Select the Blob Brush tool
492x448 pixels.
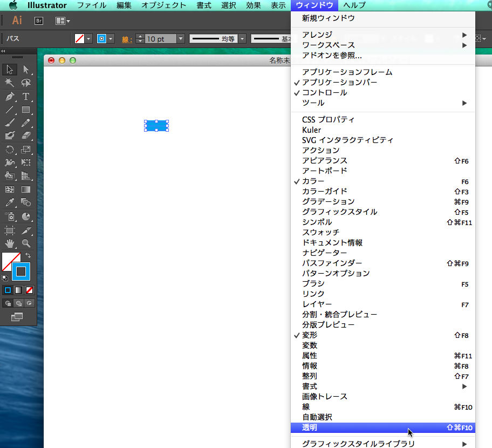pos(10,135)
